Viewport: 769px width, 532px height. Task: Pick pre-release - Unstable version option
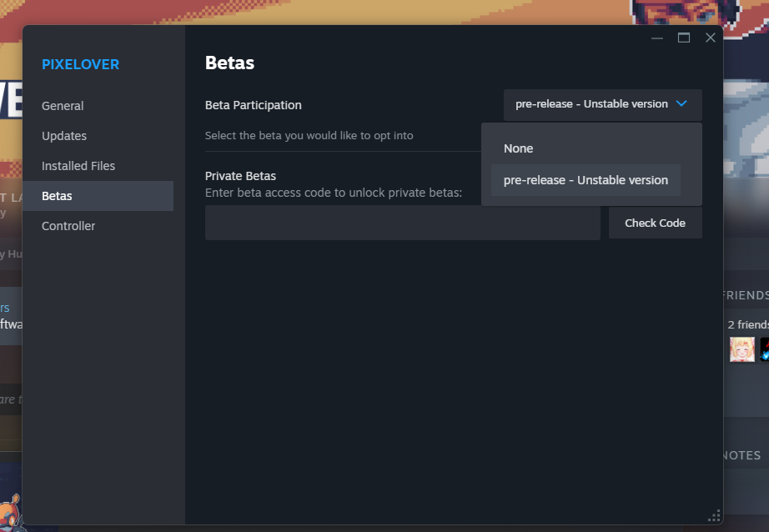(x=586, y=180)
